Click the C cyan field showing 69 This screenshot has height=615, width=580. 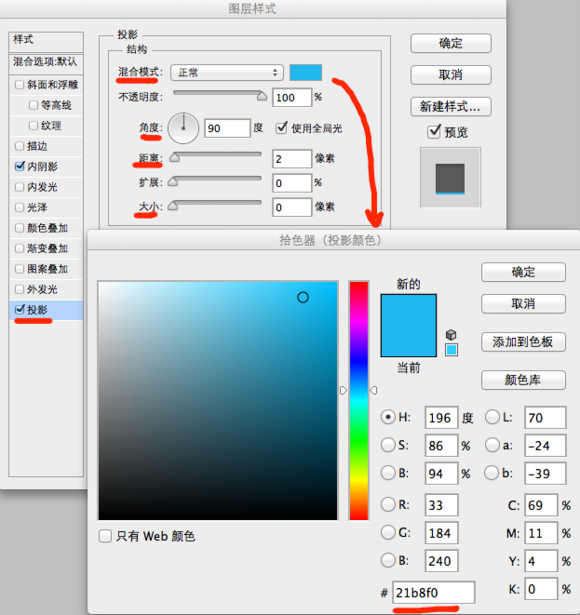pos(541,505)
